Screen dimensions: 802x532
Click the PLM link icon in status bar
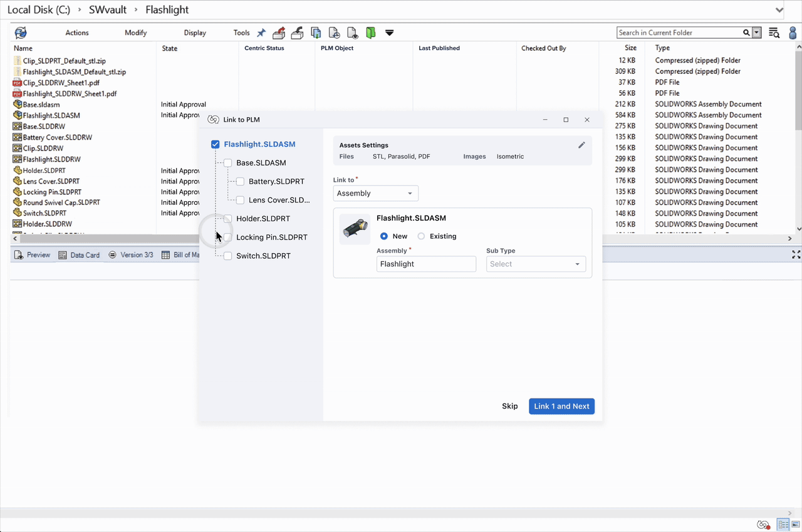pyautogui.click(x=763, y=524)
